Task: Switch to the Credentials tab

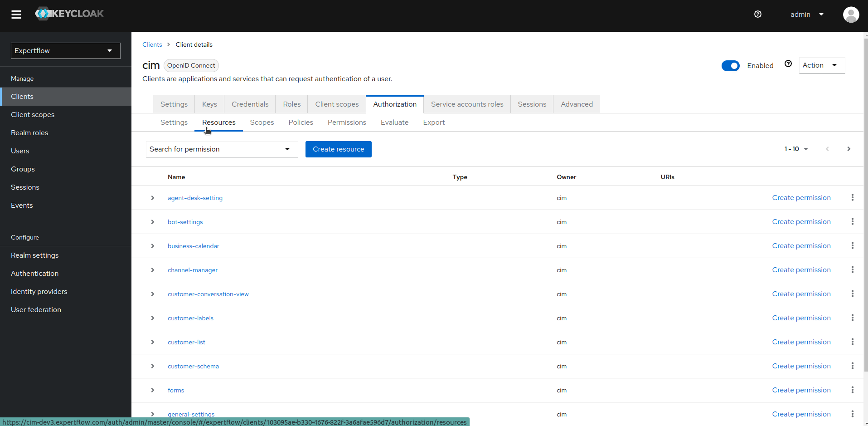Action: point(250,104)
